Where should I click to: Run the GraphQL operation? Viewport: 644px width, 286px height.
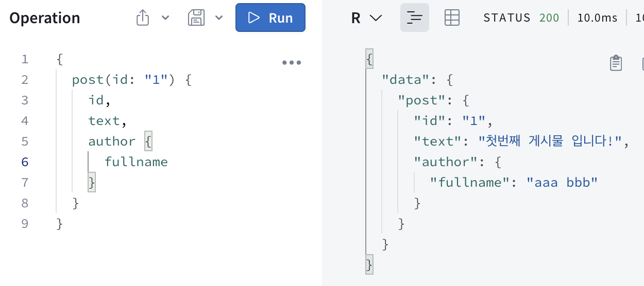tap(270, 17)
